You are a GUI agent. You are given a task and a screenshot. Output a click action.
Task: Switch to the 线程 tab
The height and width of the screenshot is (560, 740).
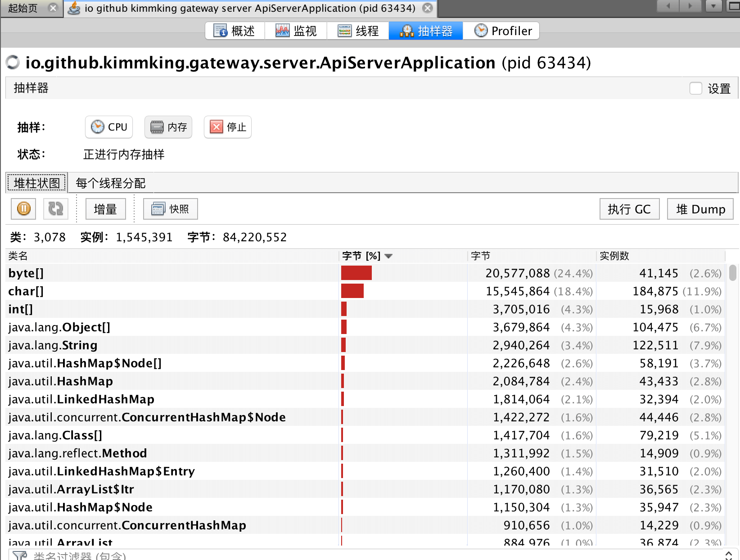coord(358,31)
